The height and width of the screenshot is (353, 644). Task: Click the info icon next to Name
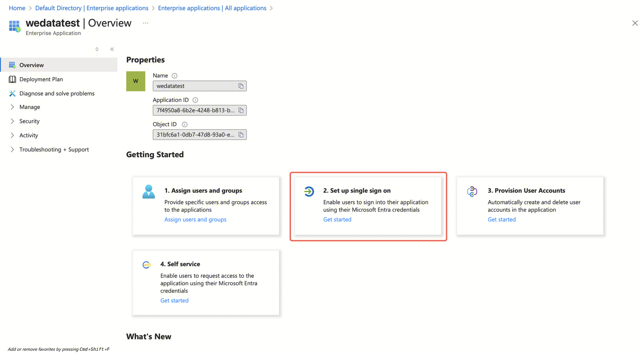pyautogui.click(x=174, y=76)
